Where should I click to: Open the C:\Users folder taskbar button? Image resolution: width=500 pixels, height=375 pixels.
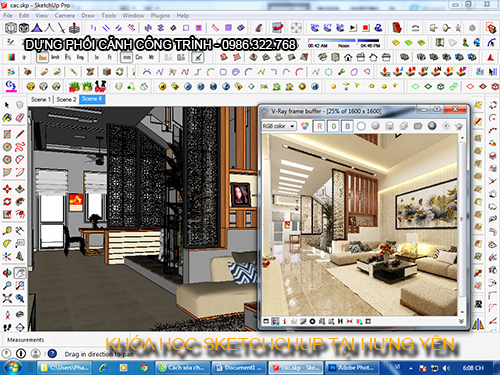64,368
